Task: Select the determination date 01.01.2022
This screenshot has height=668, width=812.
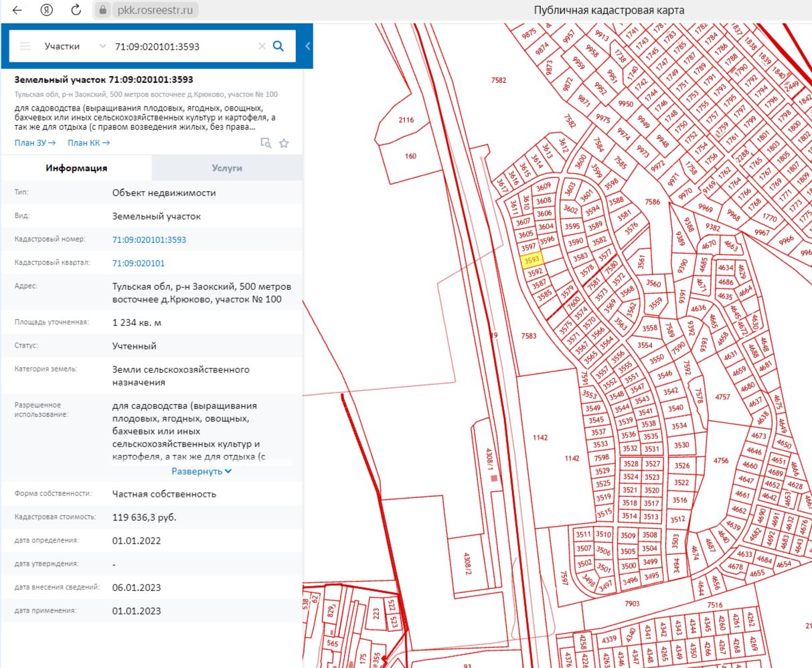Action: 137,541
